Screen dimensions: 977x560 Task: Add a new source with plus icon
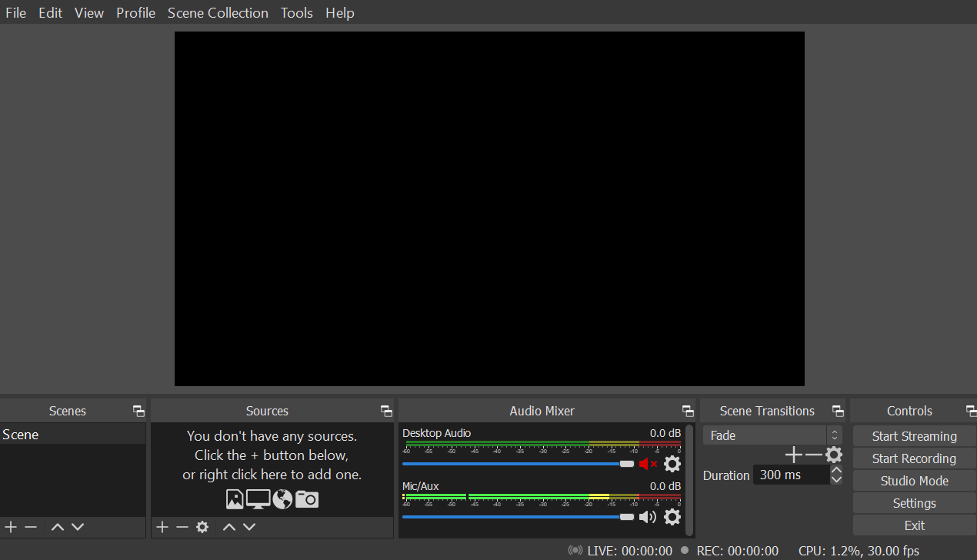coord(162,527)
